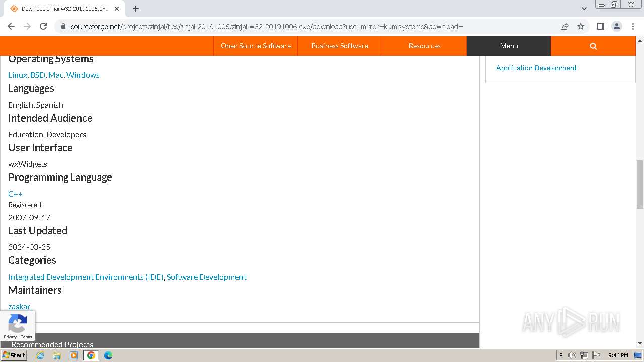The image size is (644, 362).
Task: Click the scrollbar down arrow
Action: pos(640,343)
